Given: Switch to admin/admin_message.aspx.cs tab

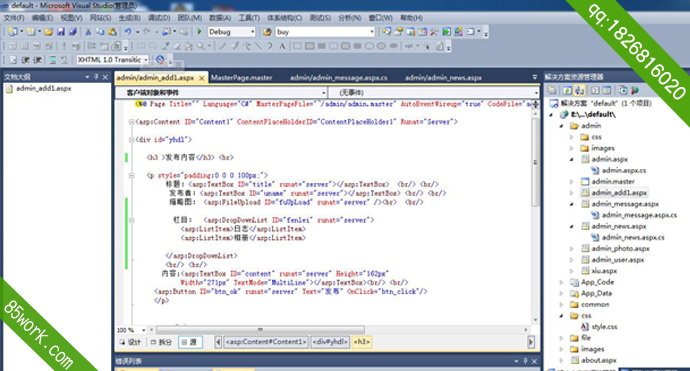Looking at the screenshot, I should point(338,77).
